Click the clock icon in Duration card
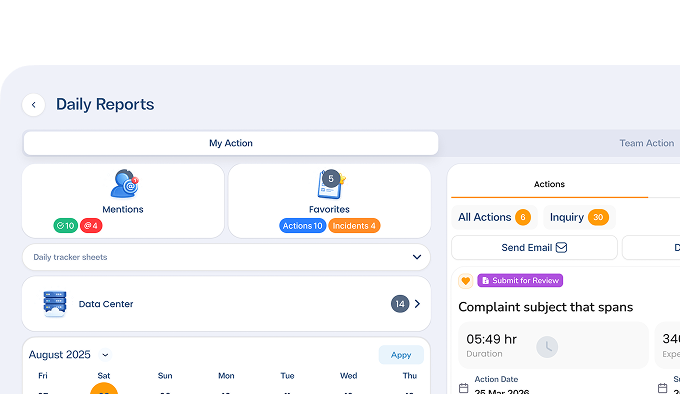Screen dimensions: 680x394 point(547,347)
